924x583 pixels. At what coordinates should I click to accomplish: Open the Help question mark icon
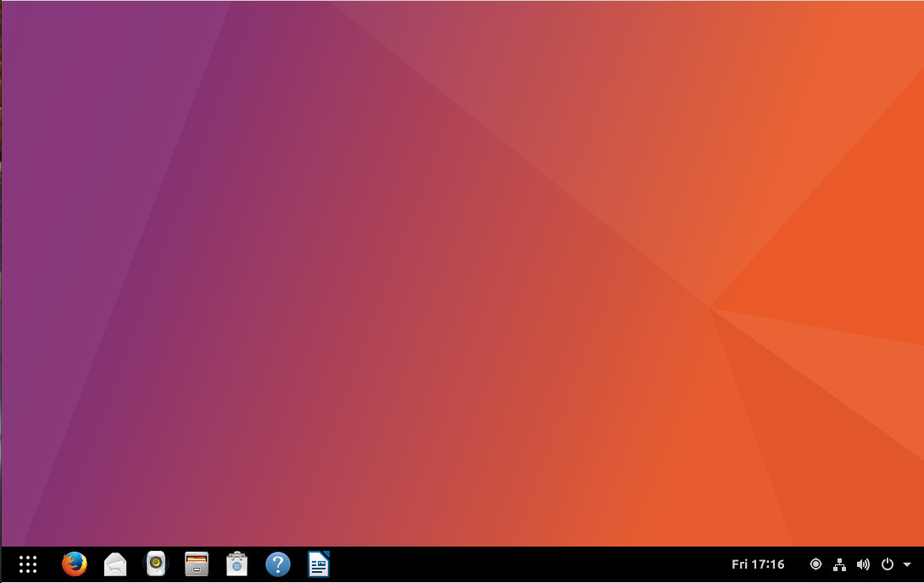pos(277,564)
